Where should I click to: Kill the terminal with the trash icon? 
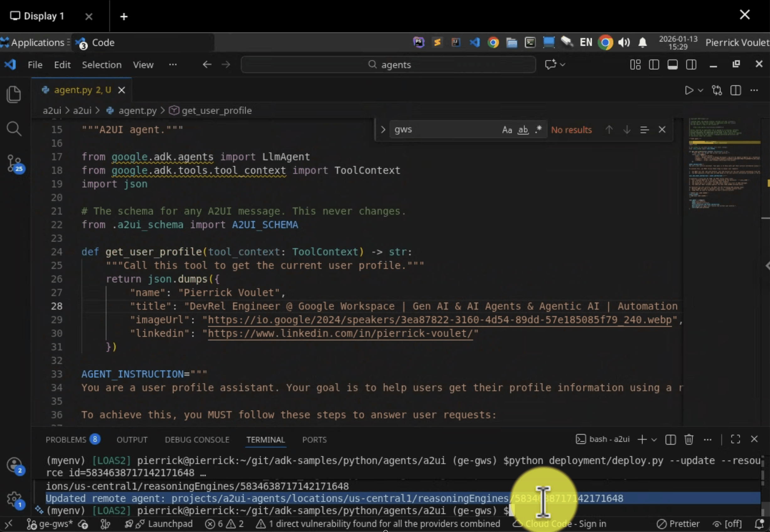point(689,439)
